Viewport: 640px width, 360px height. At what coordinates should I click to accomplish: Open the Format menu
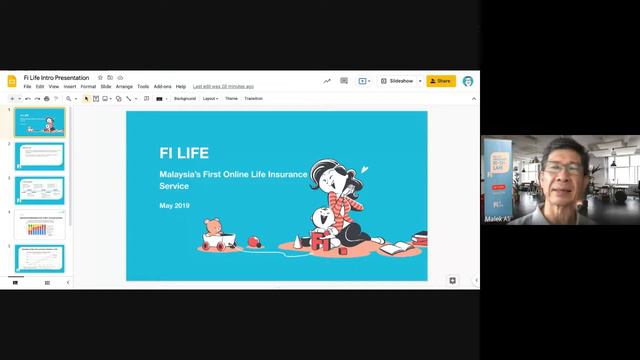88,87
